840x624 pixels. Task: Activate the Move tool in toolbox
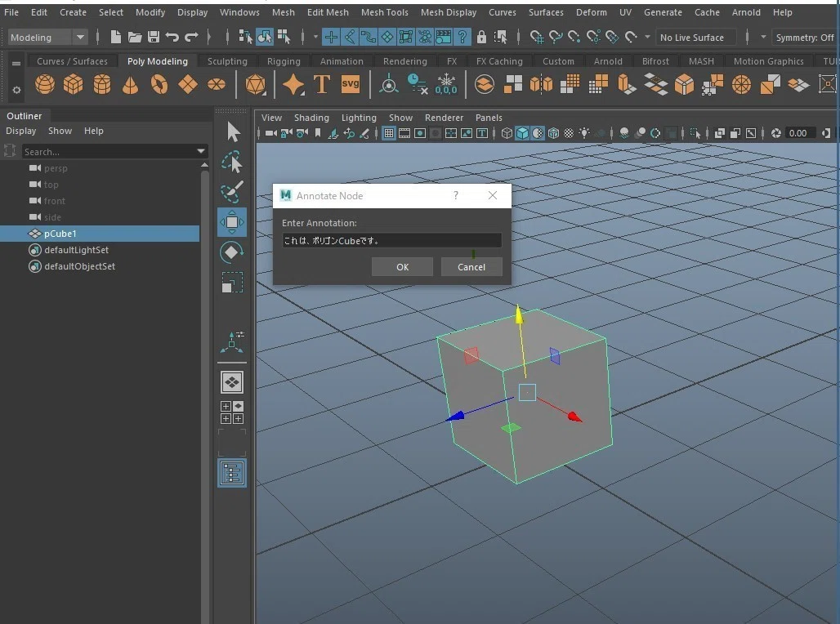[x=232, y=221]
